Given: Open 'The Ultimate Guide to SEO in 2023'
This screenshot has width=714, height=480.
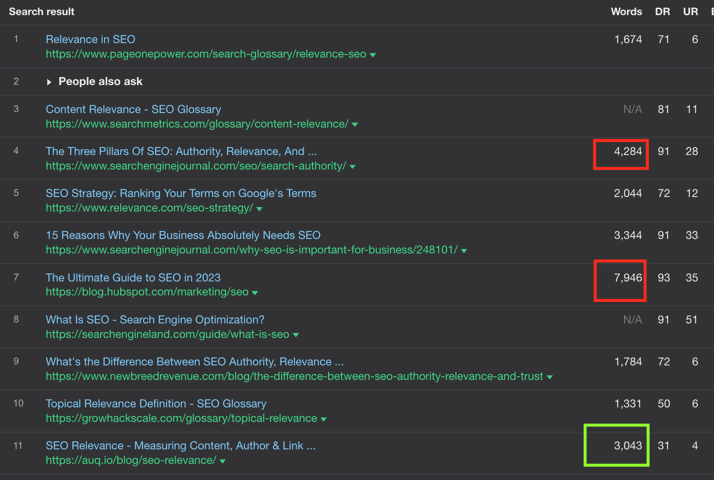Looking at the screenshot, I should click(x=133, y=277).
